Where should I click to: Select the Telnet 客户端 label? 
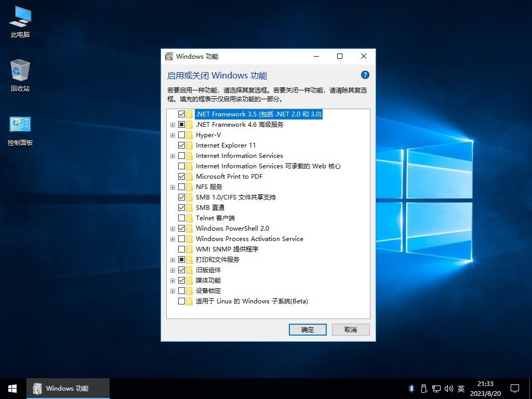(216, 218)
